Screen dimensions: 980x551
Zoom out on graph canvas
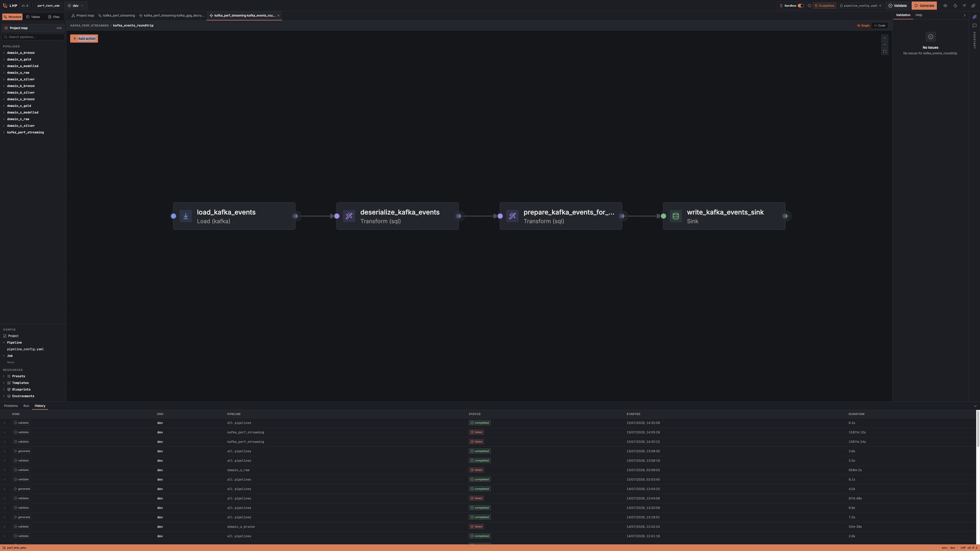[885, 44]
